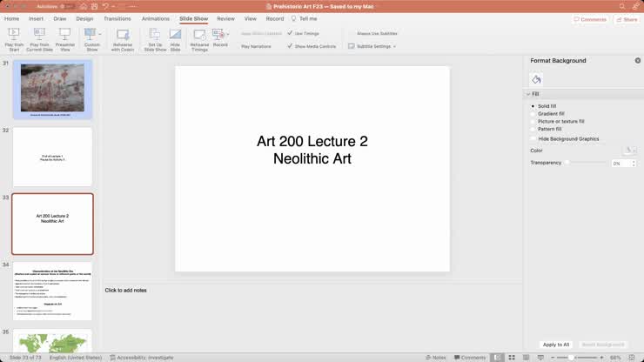Click the Apply to All button

click(556, 345)
